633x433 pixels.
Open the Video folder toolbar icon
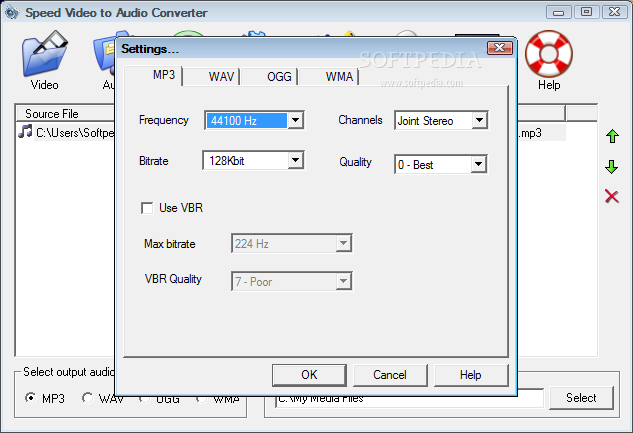pos(44,54)
